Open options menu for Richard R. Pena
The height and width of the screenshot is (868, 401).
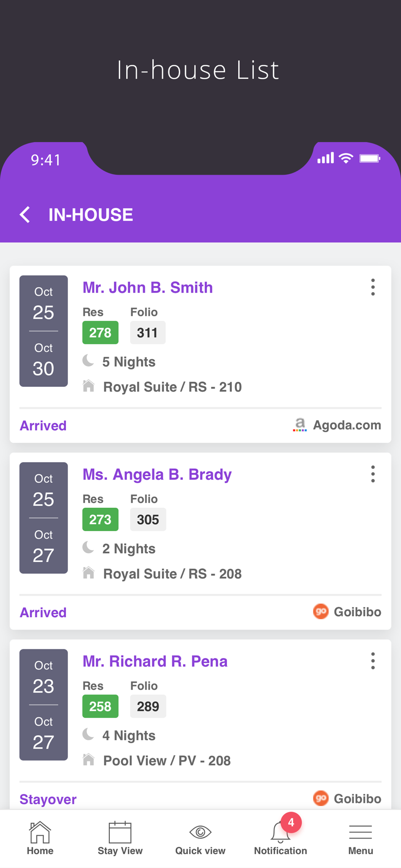[373, 661]
